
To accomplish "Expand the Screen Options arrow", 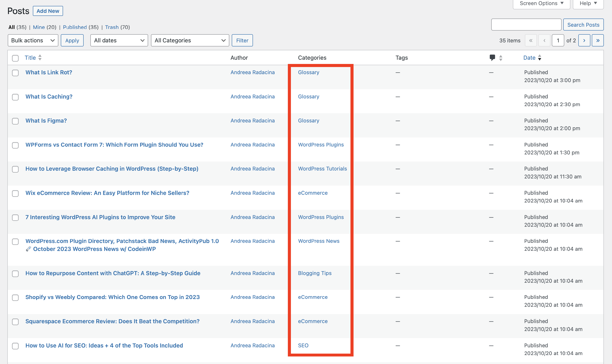I will (x=562, y=3).
